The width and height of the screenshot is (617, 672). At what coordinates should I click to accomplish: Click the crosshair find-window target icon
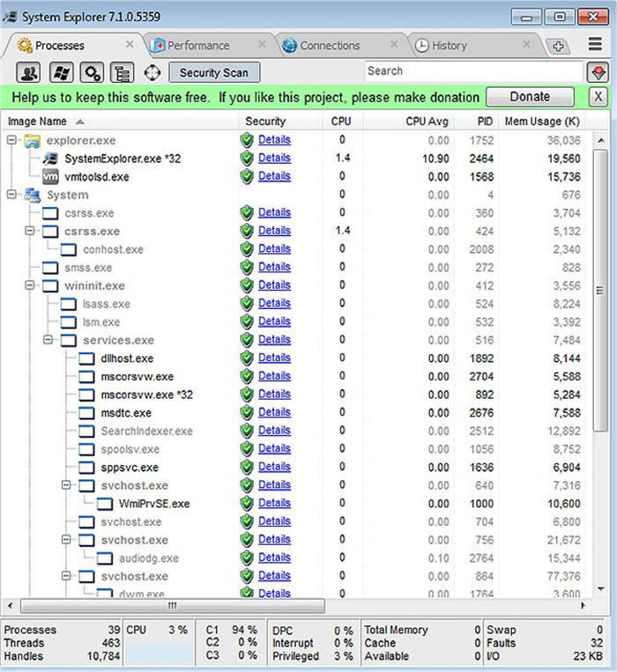point(152,73)
